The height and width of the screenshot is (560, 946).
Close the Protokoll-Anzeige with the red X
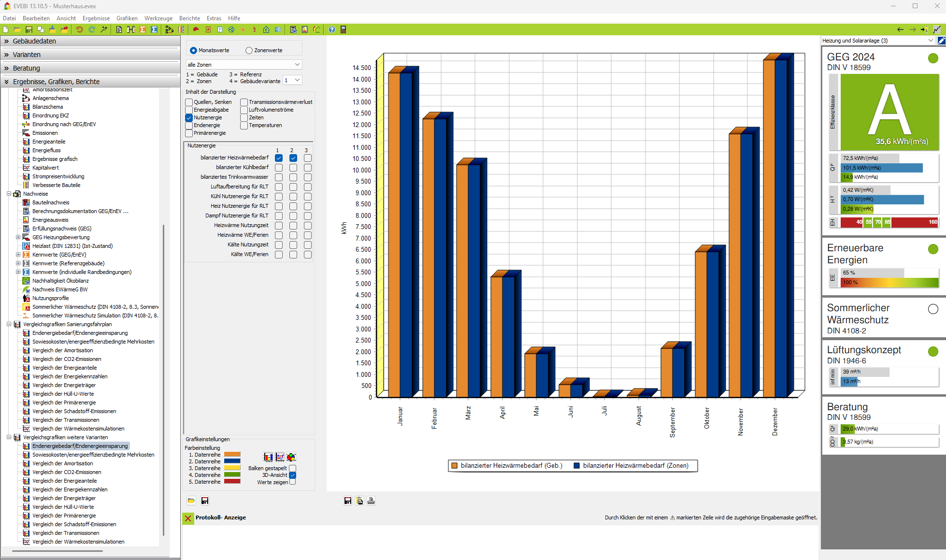tap(188, 518)
